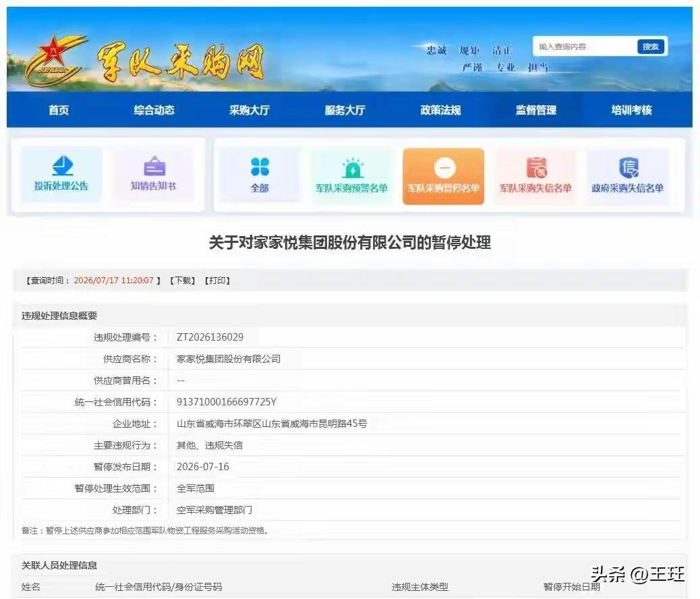The height and width of the screenshot is (599, 700).
Task: Click the 备注 remark line
Action: [144, 531]
